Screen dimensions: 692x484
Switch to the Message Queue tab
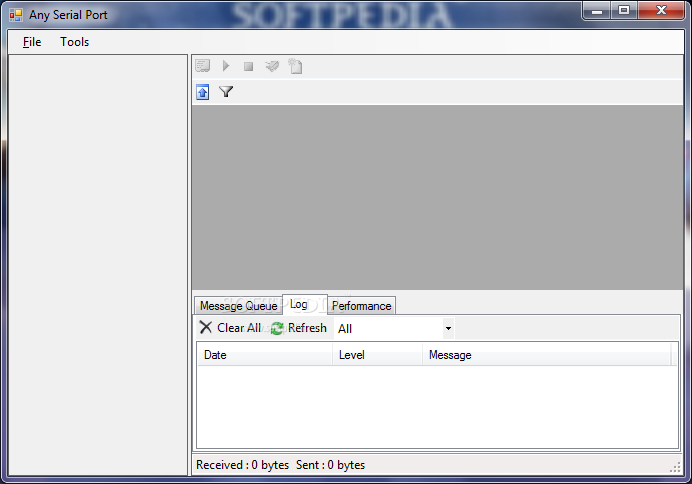click(x=238, y=305)
